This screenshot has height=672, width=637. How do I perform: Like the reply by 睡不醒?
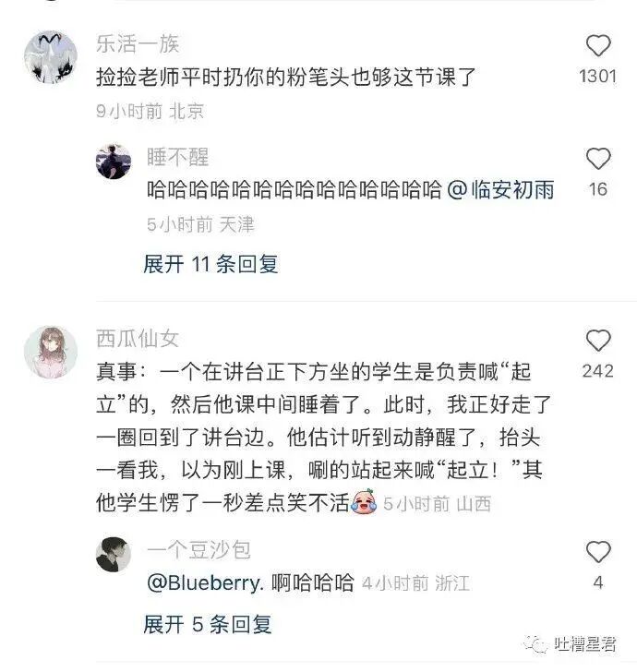597,159
